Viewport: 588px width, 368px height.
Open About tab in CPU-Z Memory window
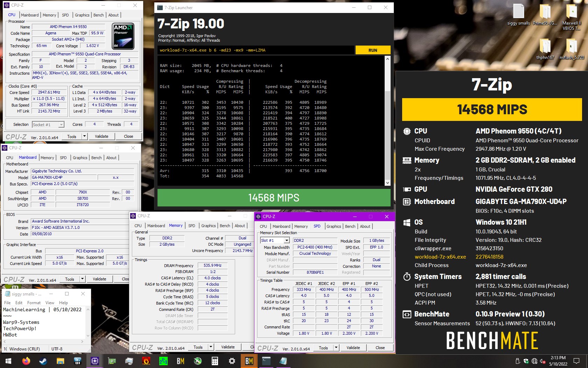pos(240,226)
